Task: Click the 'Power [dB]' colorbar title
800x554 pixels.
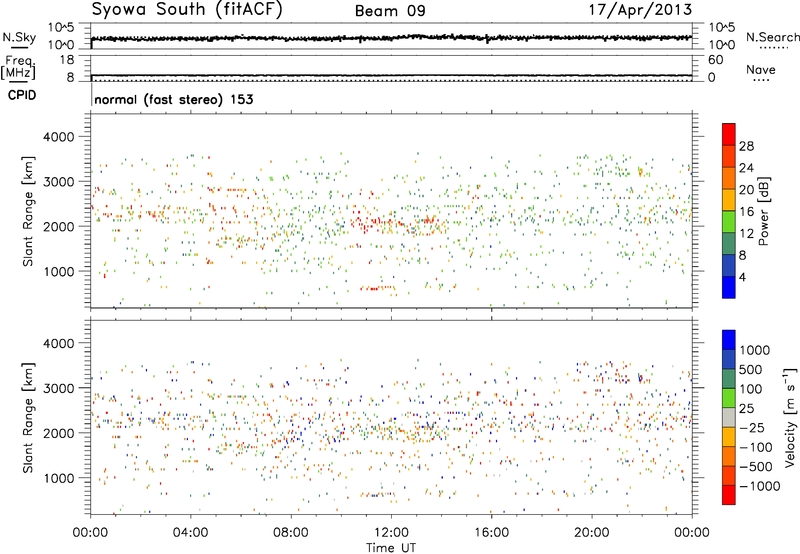Action: click(763, 211)
